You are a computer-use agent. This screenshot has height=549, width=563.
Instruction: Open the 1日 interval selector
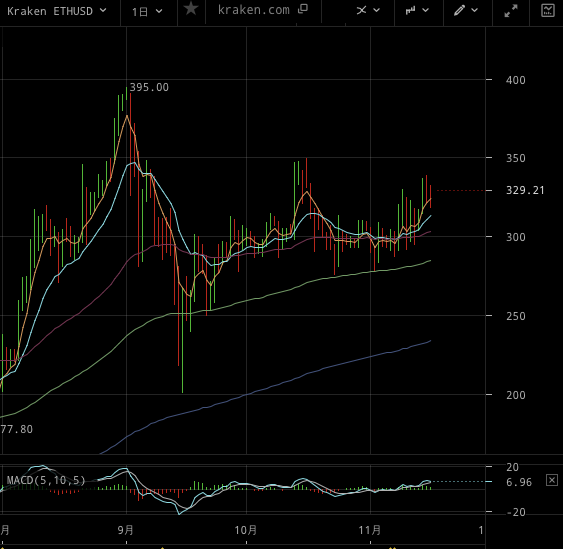click(147, 12)
